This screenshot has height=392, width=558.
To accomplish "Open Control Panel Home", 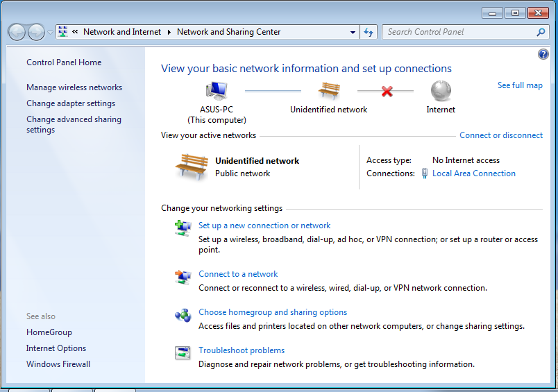I will point(64,62).
